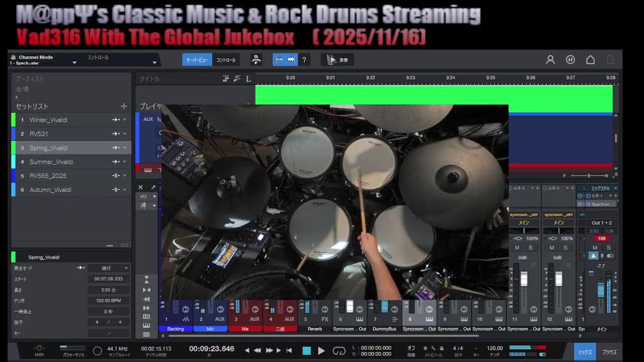Stop playback with the cyan square
Screen dimensions: 644x362
tap(306, 351)
